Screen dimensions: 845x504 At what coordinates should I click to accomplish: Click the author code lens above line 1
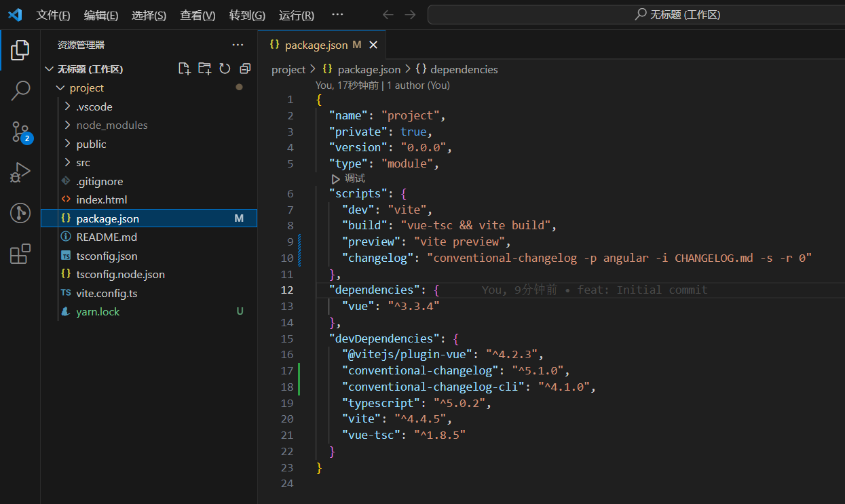(x=383, y=85)
